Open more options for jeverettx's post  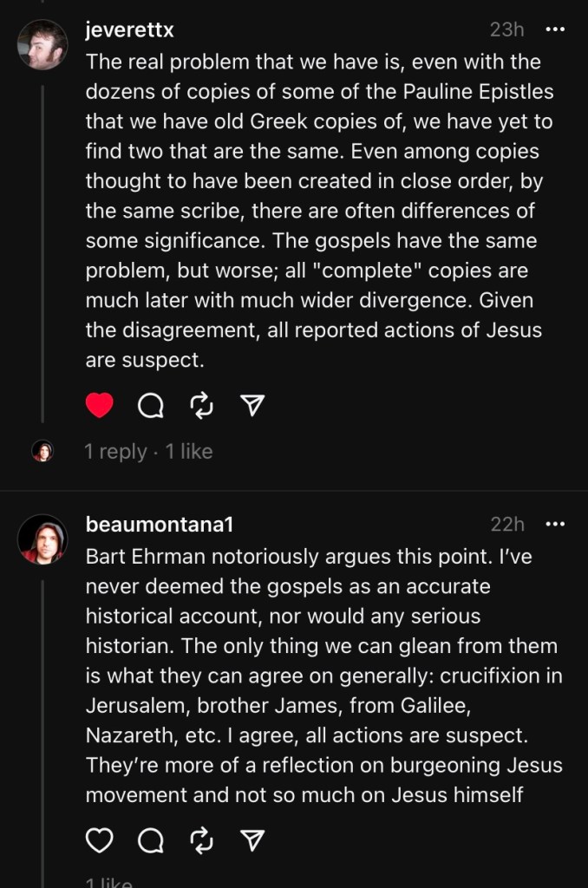point(554,29)
